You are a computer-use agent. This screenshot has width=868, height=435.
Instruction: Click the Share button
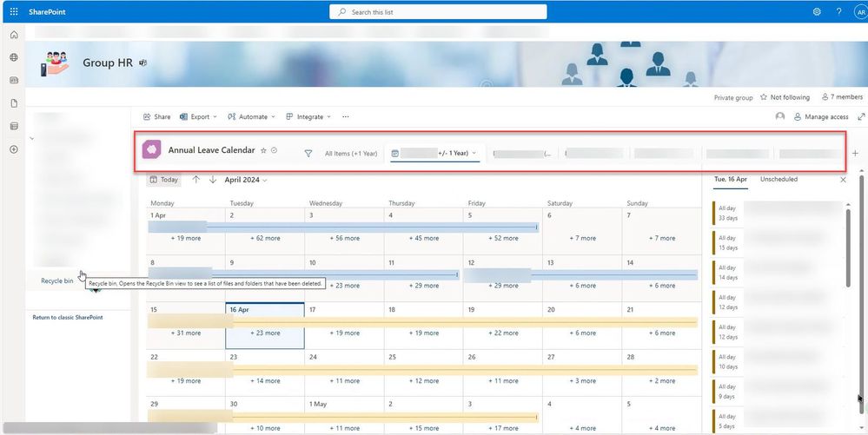coord(156,116)
